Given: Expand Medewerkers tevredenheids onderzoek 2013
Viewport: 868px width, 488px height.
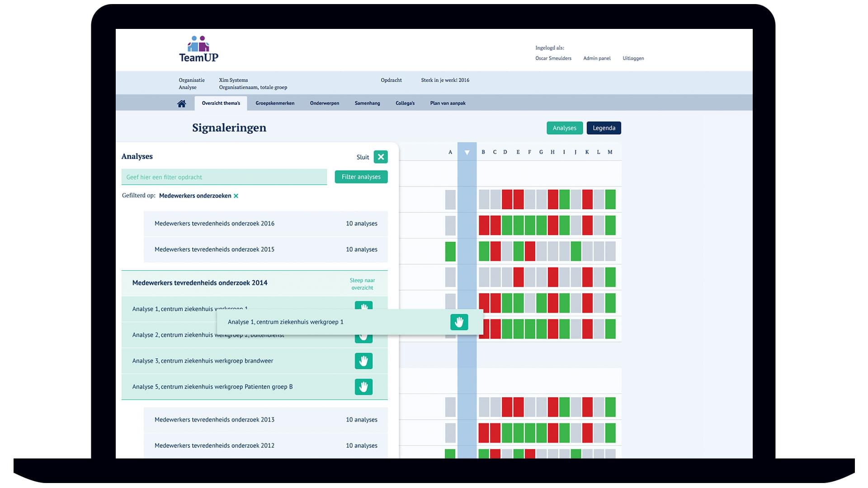Looking at the screenshot, I should coord(266,420).
